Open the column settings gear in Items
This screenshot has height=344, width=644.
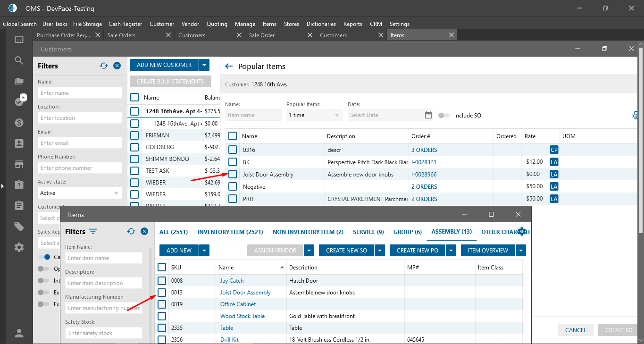coord(521,232)
